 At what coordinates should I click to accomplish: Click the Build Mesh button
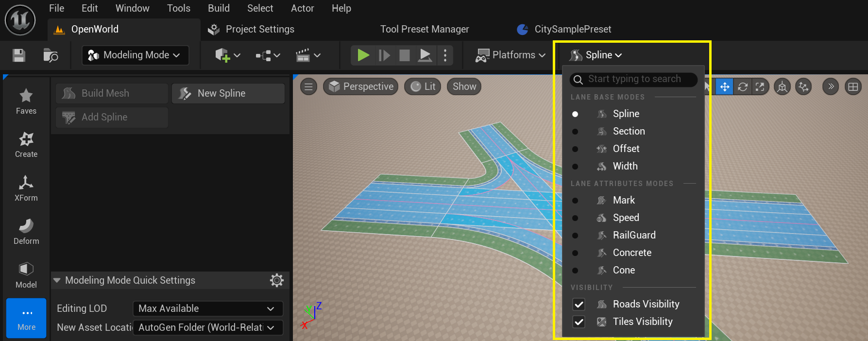pos(112,93)
